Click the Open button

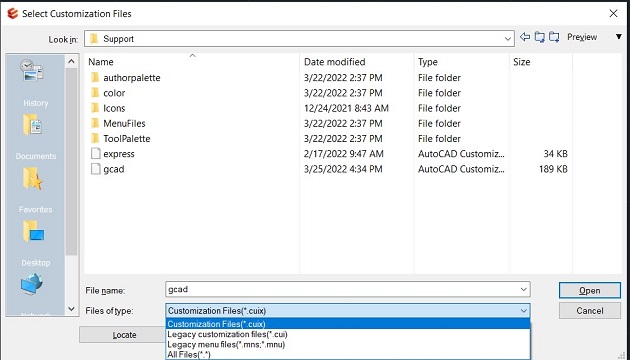tap(589, 290)
